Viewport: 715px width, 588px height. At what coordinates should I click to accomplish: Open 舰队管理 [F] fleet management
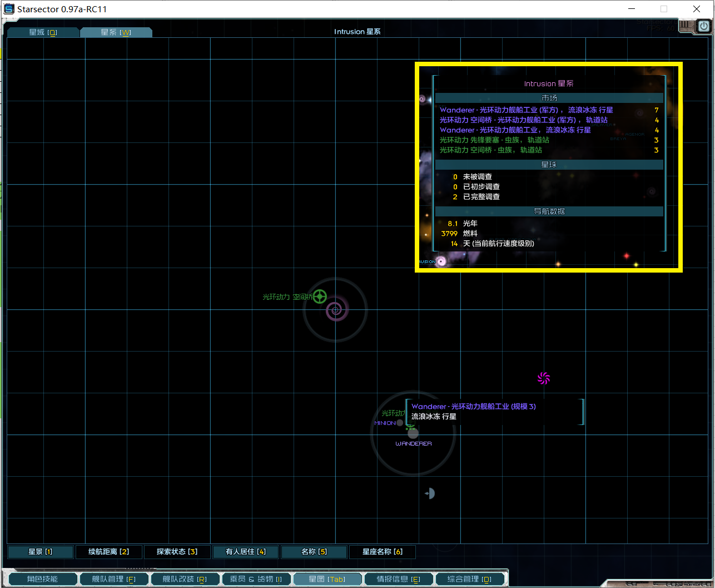113,579
